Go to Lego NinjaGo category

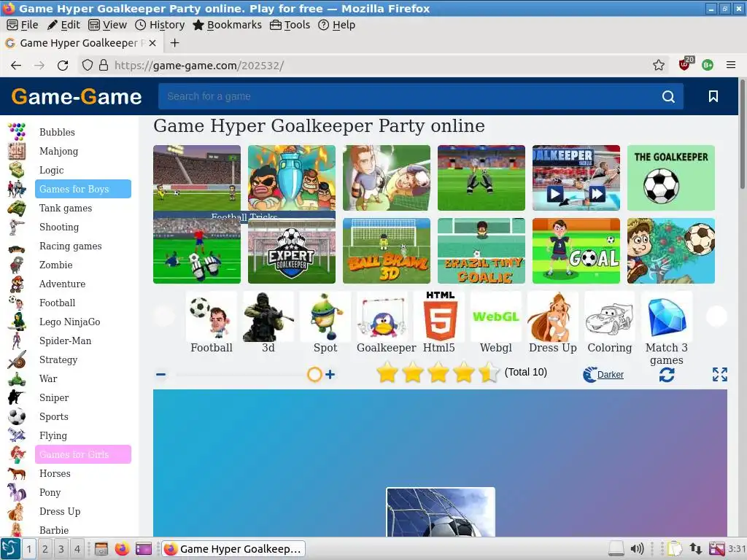click(x=69, y=322)
